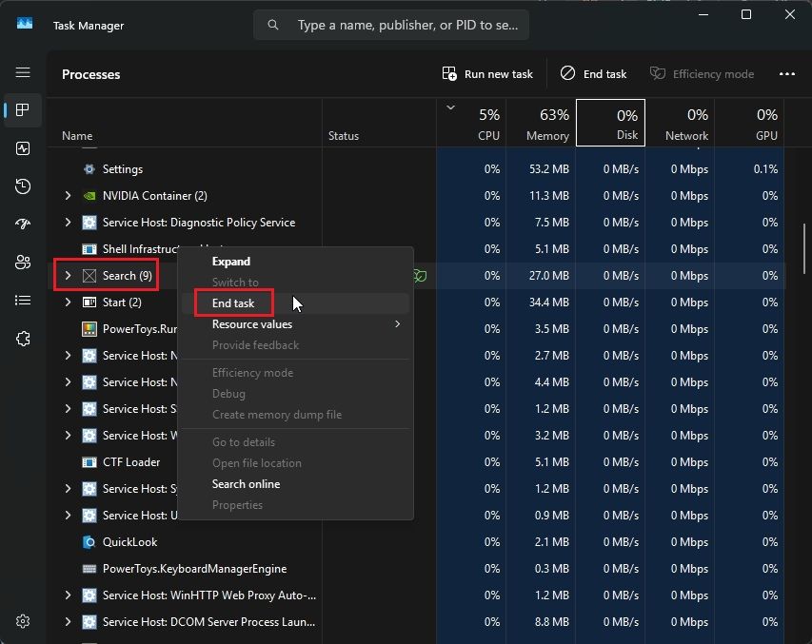Screen dimensions: 812x644
Task: Choose Provide feedback in the context menu
Action: point(254,345)
